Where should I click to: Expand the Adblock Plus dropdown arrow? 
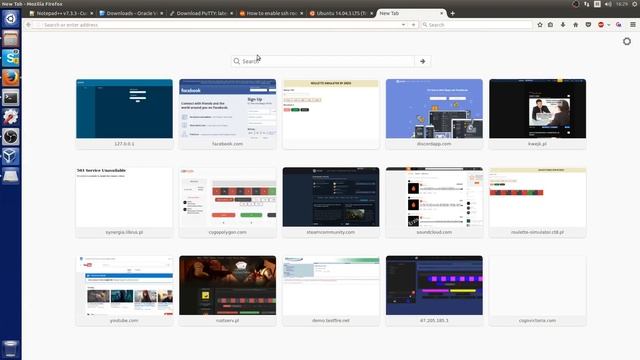(609, 25)
